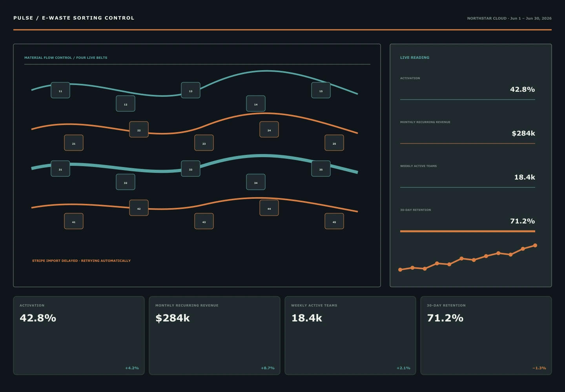Click the "Live Reading" panel heading
This screenshot has height=392, width=565.
pyautogui.click(x=415, y=58)
